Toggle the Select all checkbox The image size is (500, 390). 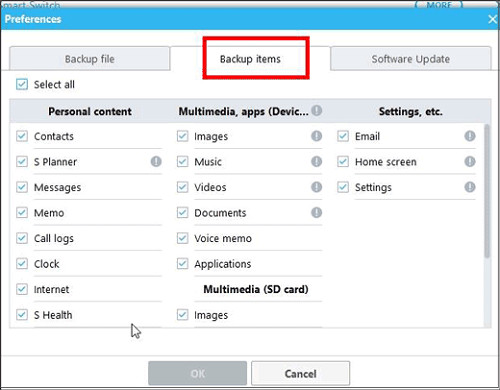point(22,84)
